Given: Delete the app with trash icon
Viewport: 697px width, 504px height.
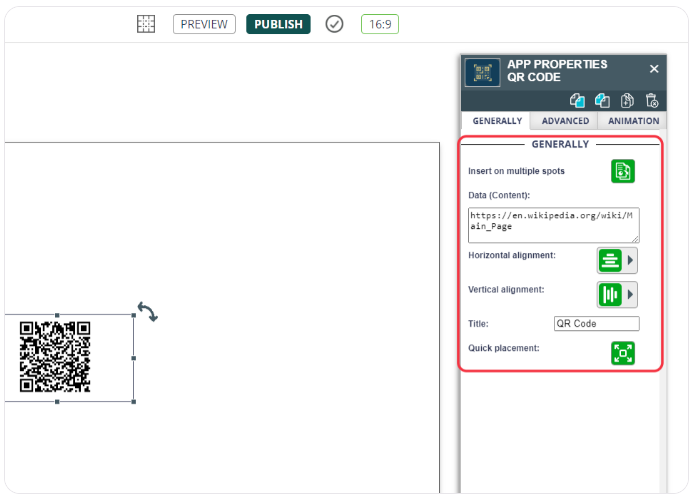Looking at the screenshot, I should (652, 101).
